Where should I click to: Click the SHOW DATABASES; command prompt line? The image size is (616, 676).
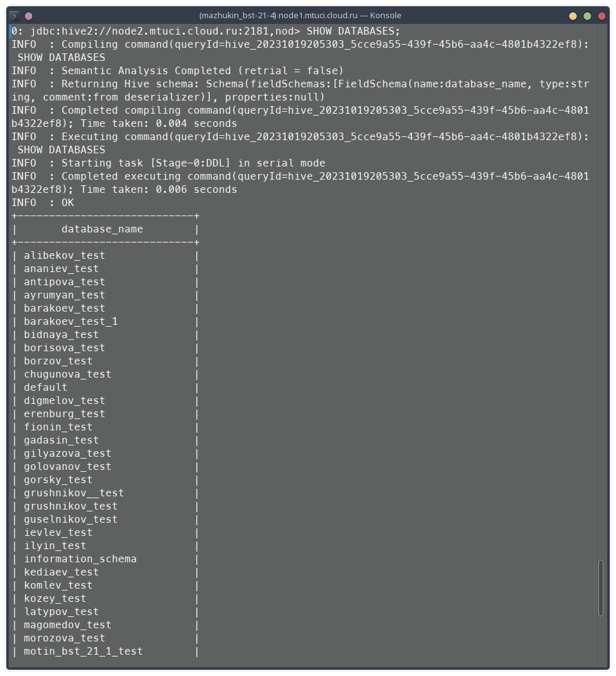tap(206, 31)
